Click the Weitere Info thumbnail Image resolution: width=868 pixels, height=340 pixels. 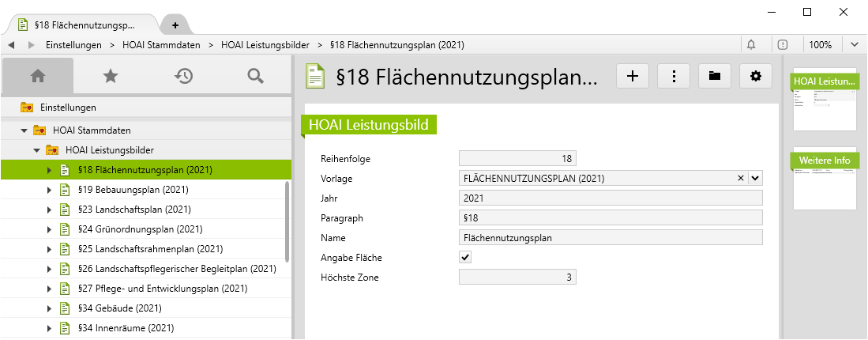825,180
